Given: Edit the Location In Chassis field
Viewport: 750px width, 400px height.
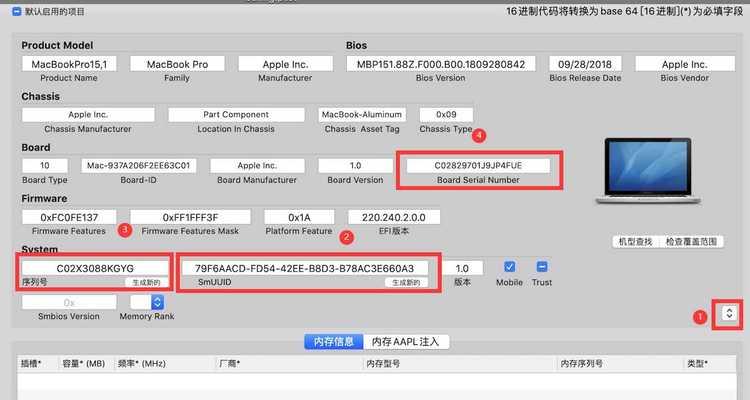Looking at the screenshot, I should pos(236,114).
